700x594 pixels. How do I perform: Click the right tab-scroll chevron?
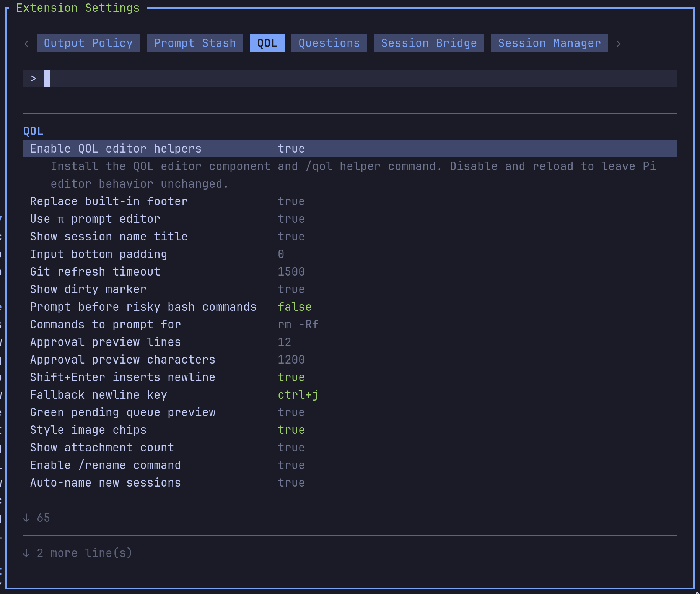point(618,44)
